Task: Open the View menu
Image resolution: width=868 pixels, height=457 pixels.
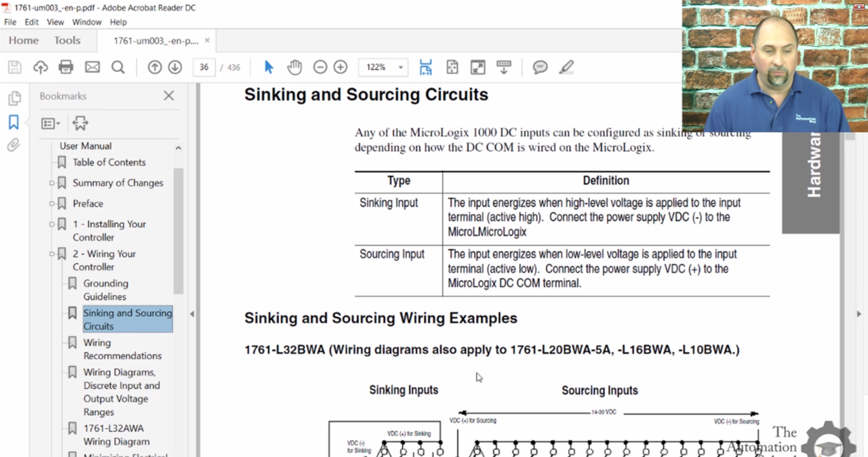Action: (x=56, y=22)
